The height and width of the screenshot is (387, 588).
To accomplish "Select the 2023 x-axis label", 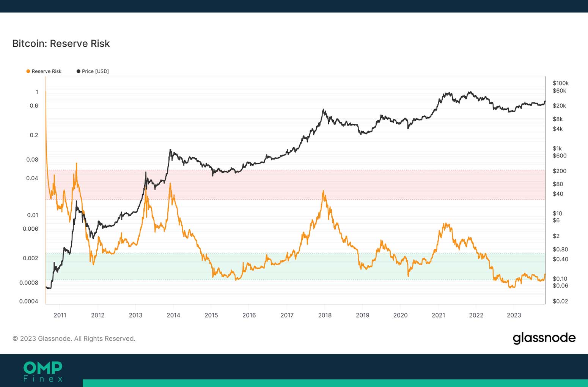I will coord(514,315).
